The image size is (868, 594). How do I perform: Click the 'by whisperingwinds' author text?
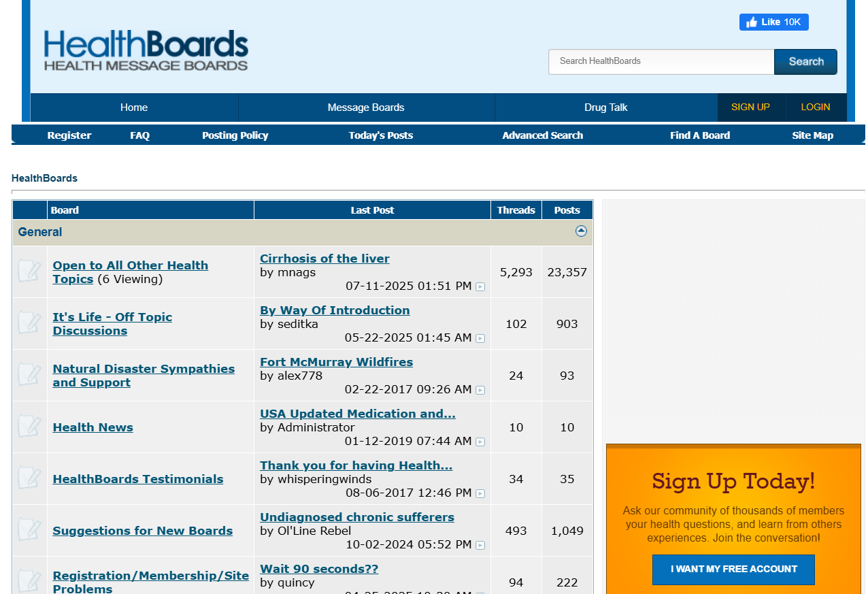click(316, 479)
